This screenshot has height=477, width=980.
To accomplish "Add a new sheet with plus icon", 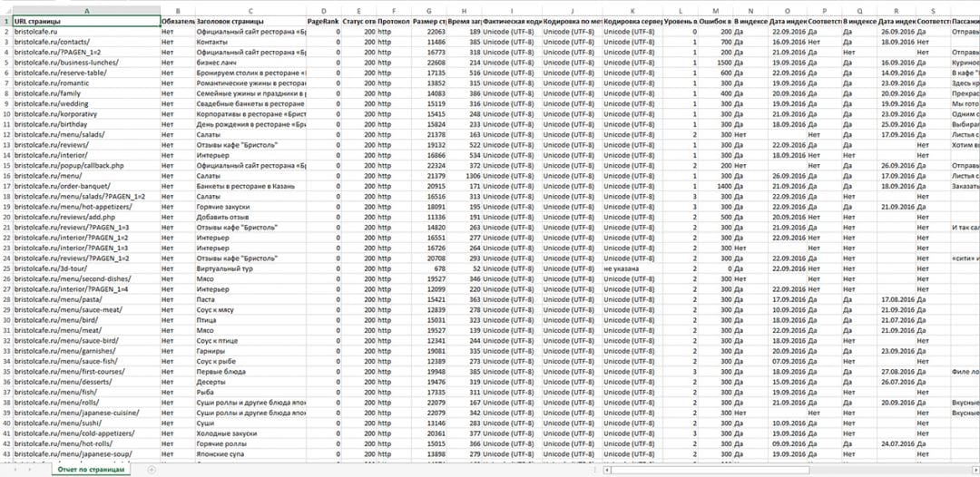I will pyautogui.click(x=152, y=470).
